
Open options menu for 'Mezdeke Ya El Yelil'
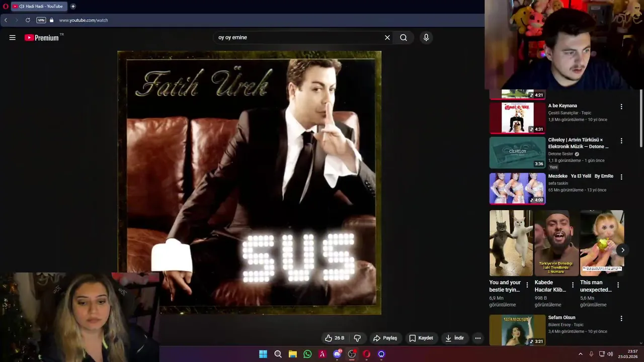(621, 177)
